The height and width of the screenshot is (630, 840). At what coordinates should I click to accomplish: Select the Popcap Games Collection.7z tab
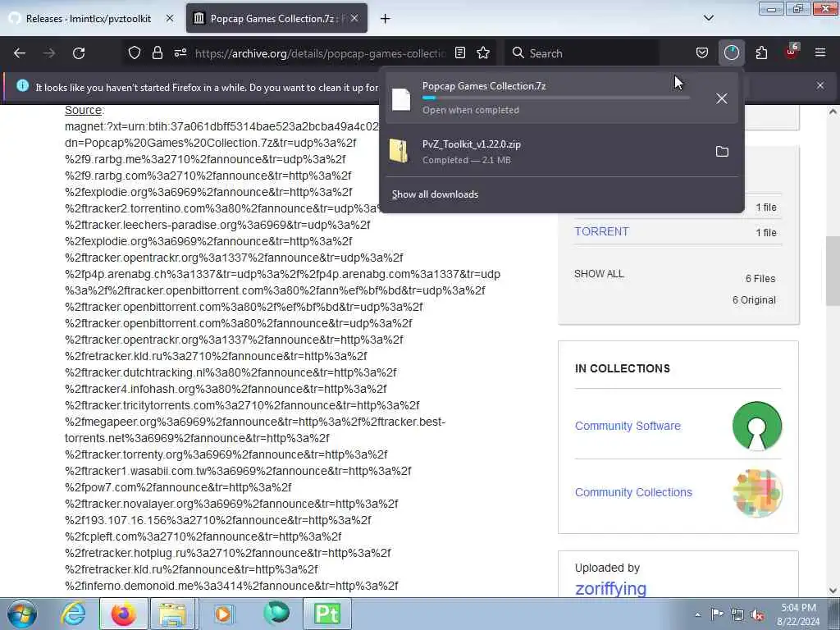coord(276,18)
